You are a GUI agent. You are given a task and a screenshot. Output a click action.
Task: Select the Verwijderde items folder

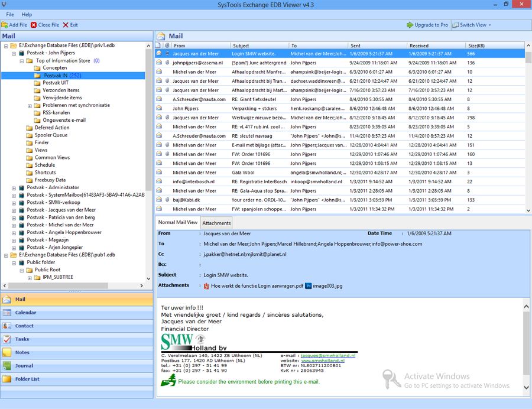click(x=62, y=98)
